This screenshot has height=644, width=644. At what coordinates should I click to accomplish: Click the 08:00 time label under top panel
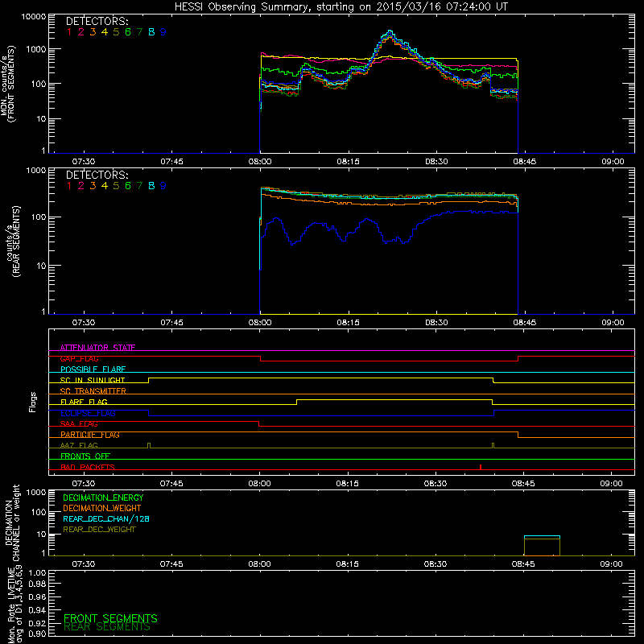[x=259, y=162]
